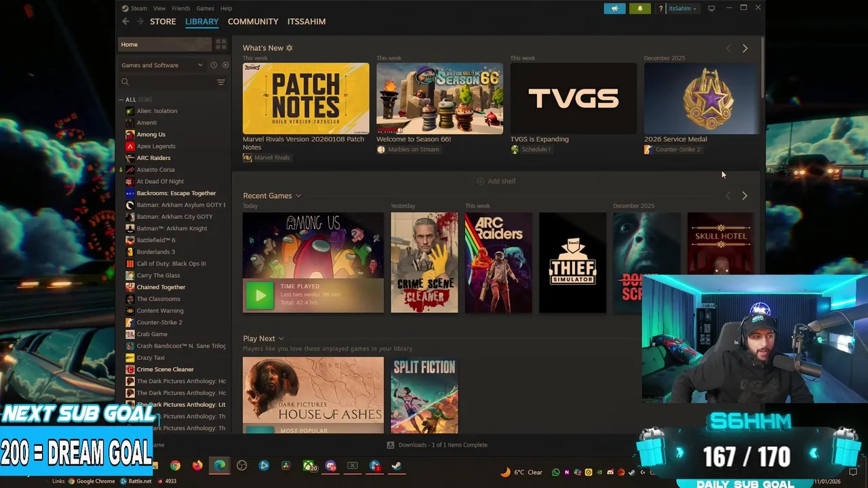Toggle sort by recent clock icon
Screen dimensions: 868x488
pos(214,65)
